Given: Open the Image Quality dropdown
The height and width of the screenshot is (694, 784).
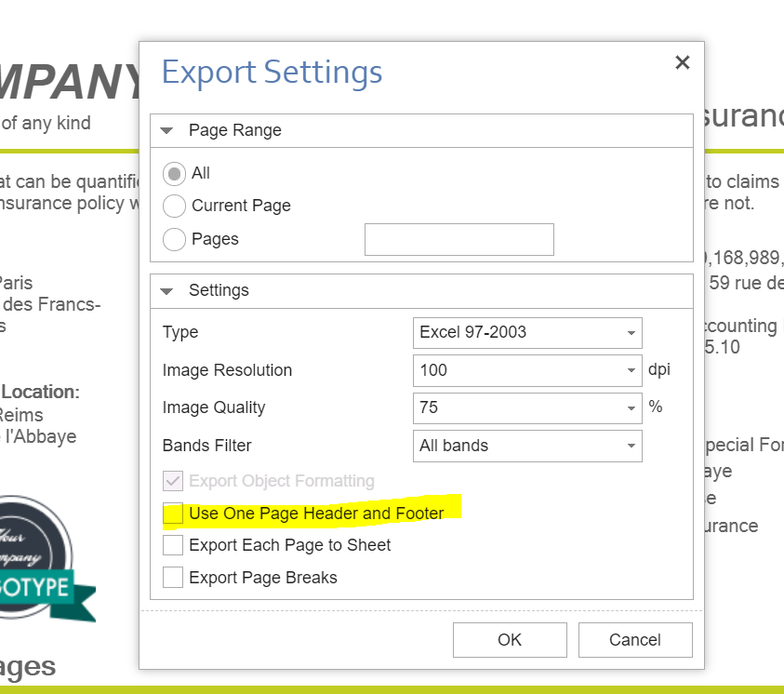Looking at the screenshot, I should 527,408.
